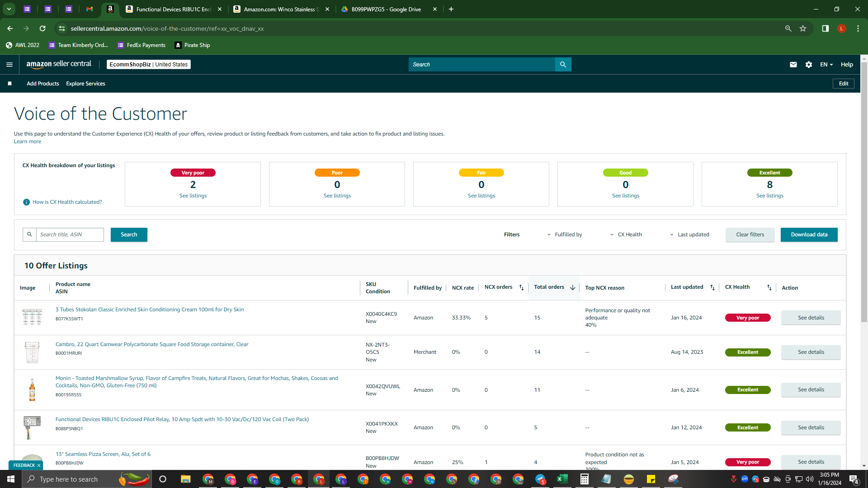Switch to the Winco Stainless Amazon tab
This screenshot has height=488, width=868.
(x=281, y=9)
